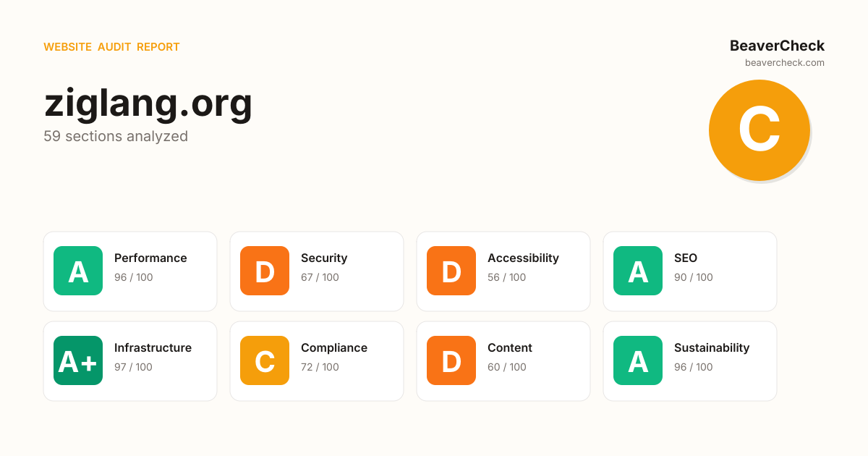Open the Security category label
The width and height of the screenshot is (868, 456).
(324, 258)
